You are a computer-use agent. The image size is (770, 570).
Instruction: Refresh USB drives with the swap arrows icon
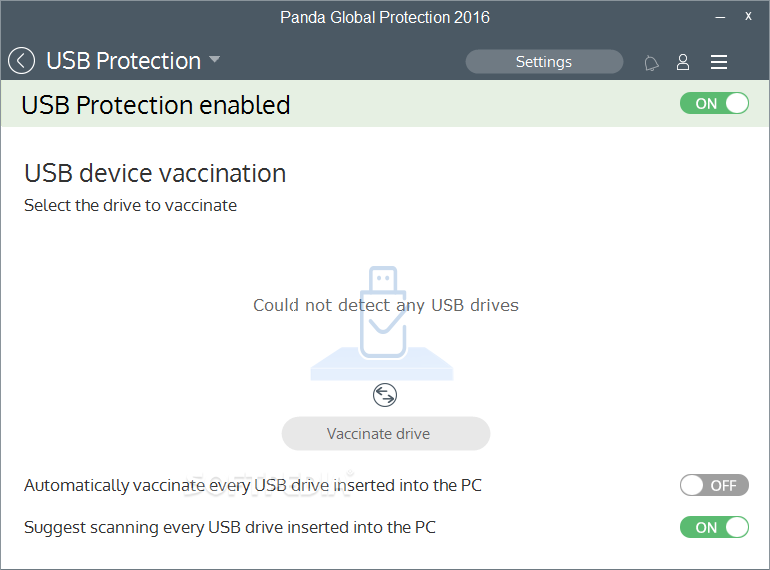click(x=385, y=395)
